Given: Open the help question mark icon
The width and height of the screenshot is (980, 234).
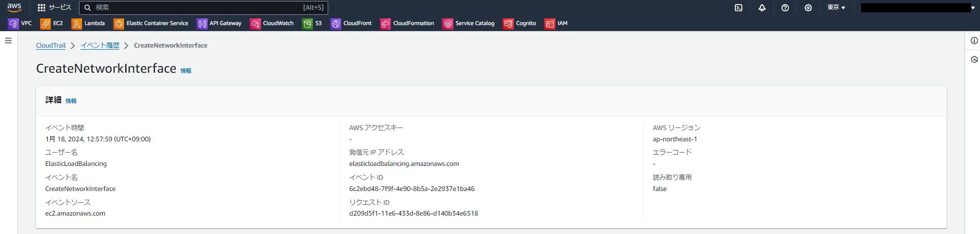Looking at the screenshot, I should coord(785,8).
